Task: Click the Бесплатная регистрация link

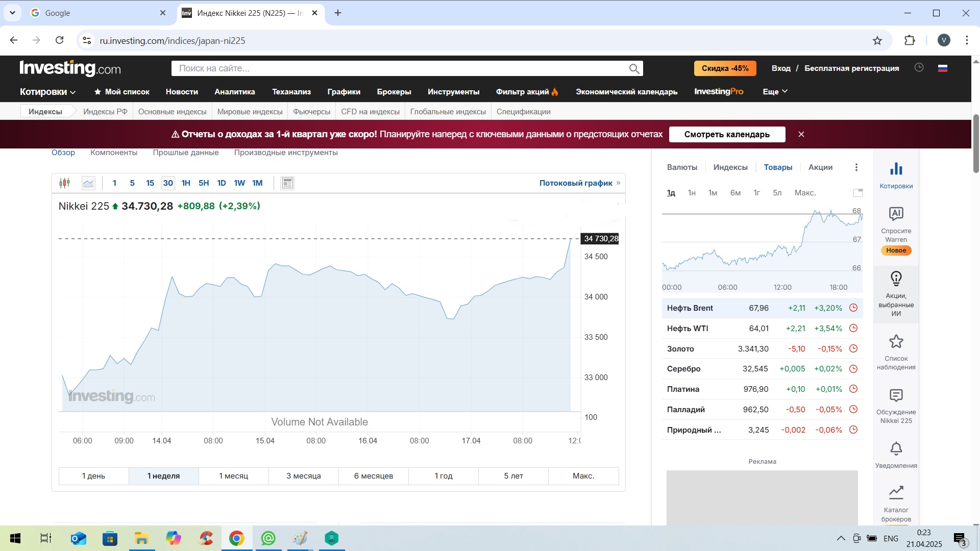Action: click(851, 68)
